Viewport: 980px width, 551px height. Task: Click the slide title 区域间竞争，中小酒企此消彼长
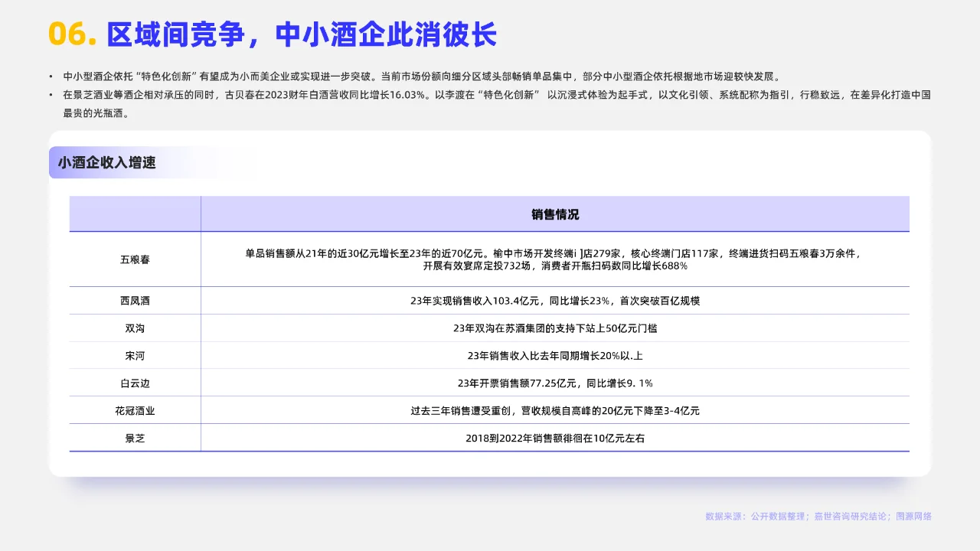tap(302, 34)
